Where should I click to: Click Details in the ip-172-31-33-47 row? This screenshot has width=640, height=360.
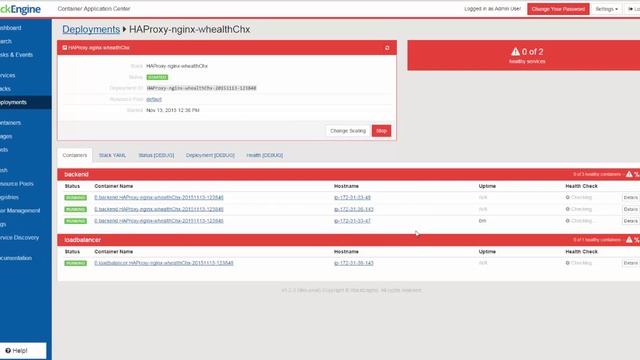630,221
